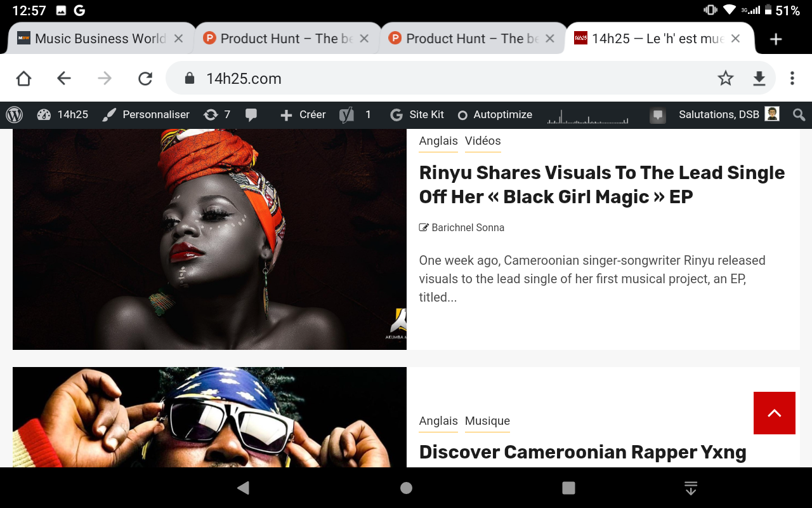Switch to the second Product Hunt tab
The height and width of the screenshot is (508, 812).
click(x=473, y=39)
